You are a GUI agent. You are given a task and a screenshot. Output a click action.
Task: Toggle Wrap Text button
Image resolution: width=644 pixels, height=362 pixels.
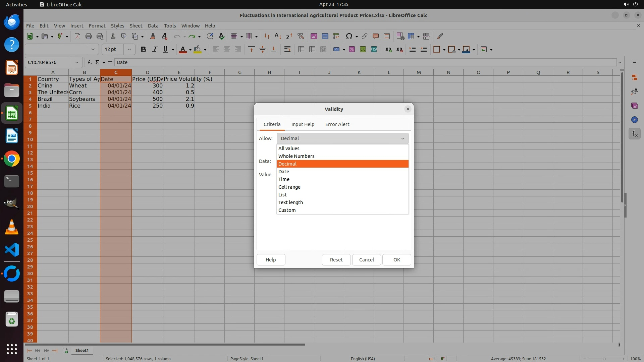click(287, 49)
